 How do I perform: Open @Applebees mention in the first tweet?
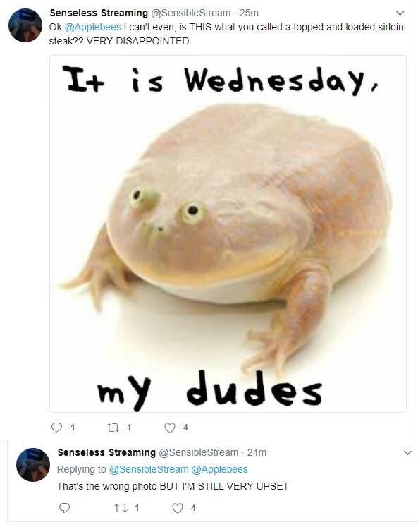[92, 27]
